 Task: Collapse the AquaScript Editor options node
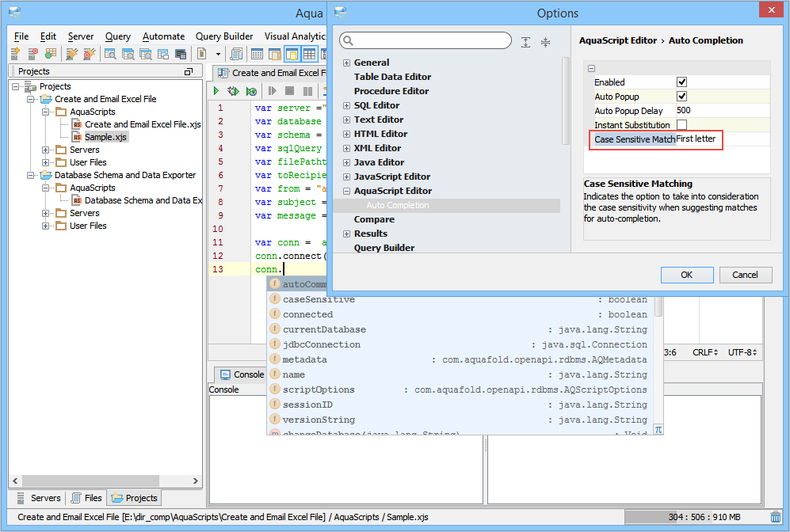(x=346, y=192)
